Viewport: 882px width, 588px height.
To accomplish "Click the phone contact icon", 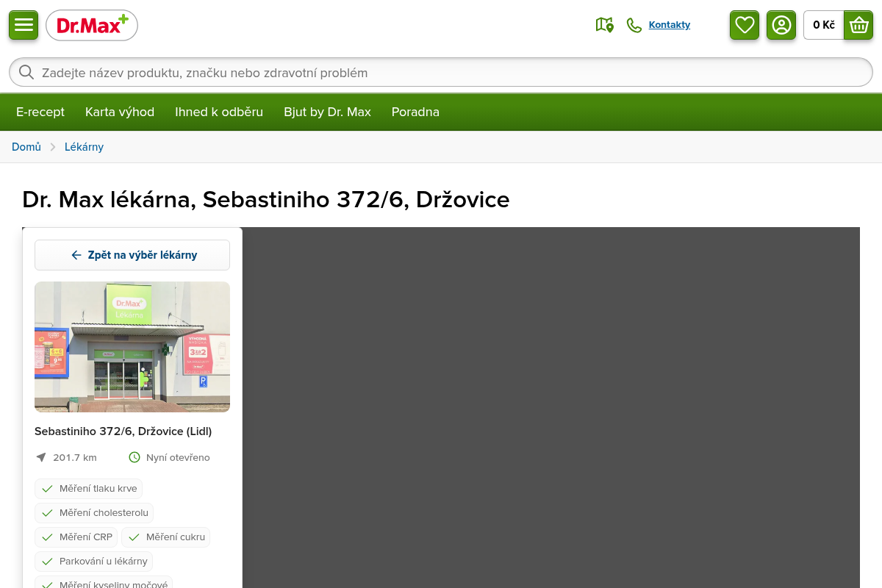I will (634, 25).
